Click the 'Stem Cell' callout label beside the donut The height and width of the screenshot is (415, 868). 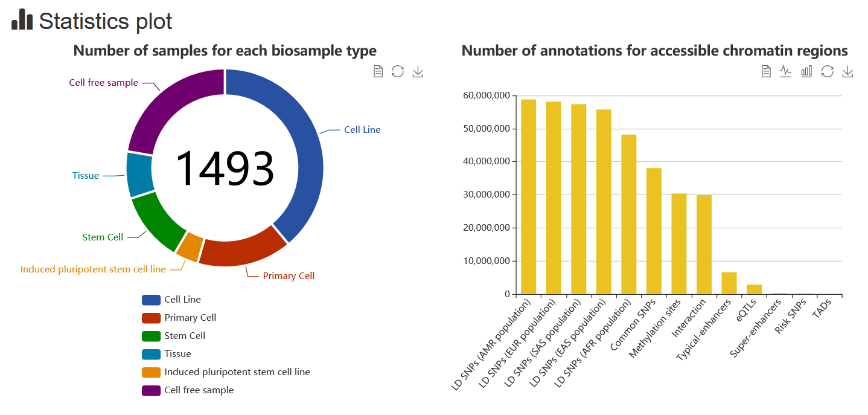coord(103,237)
